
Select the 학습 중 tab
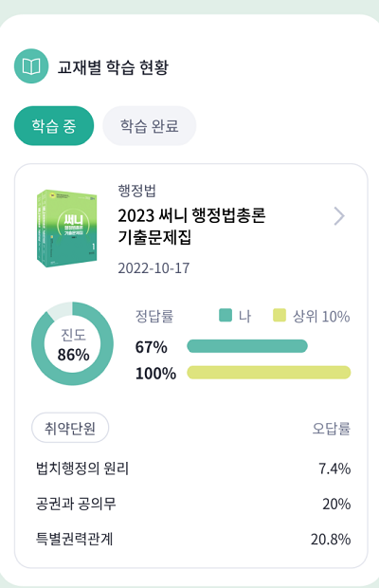pos(54,126)
